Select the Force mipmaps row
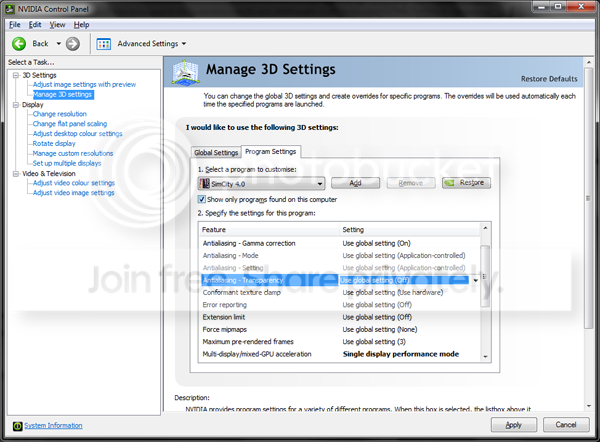 pos(340,329)
